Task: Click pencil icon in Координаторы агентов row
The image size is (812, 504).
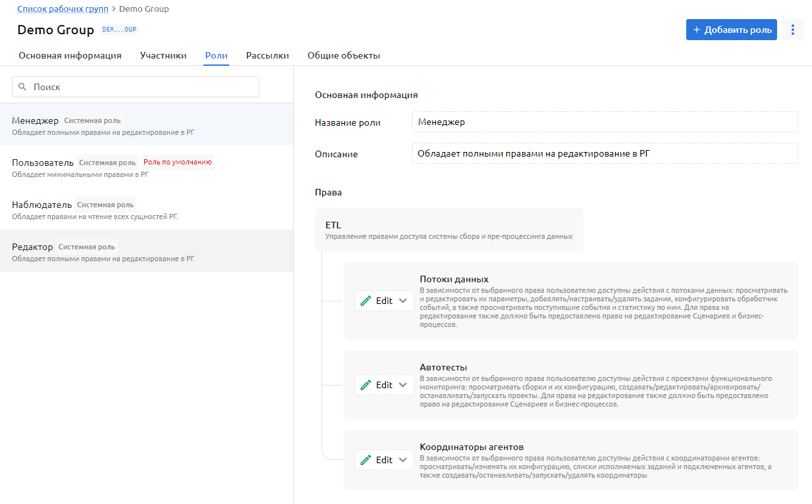Action: click(366, 460)
